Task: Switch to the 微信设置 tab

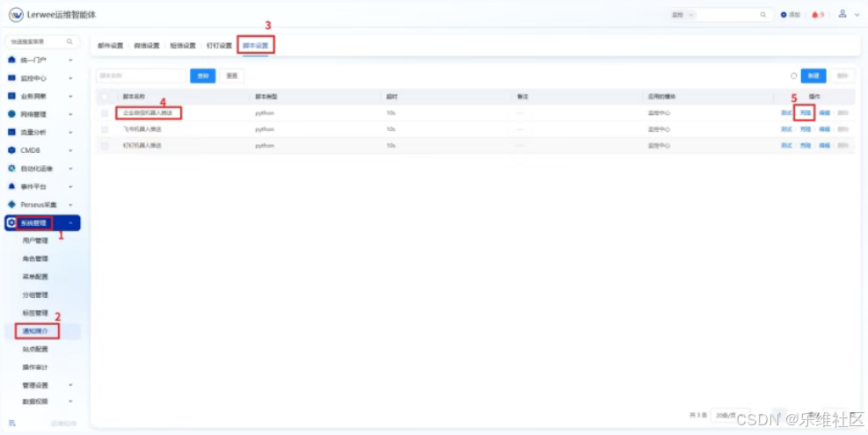Action: 147,46
